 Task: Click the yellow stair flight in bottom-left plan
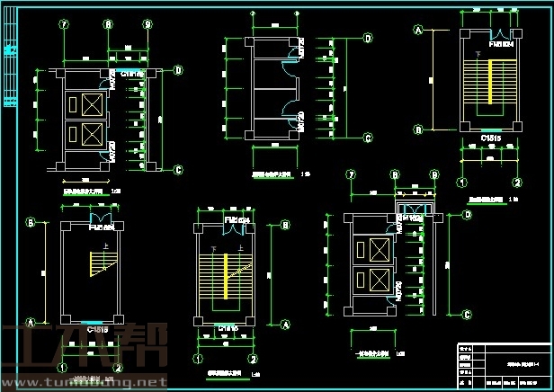tap(97, 264)
